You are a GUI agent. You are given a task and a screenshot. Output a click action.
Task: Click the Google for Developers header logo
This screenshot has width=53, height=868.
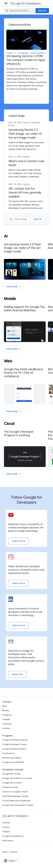(25, 3)
